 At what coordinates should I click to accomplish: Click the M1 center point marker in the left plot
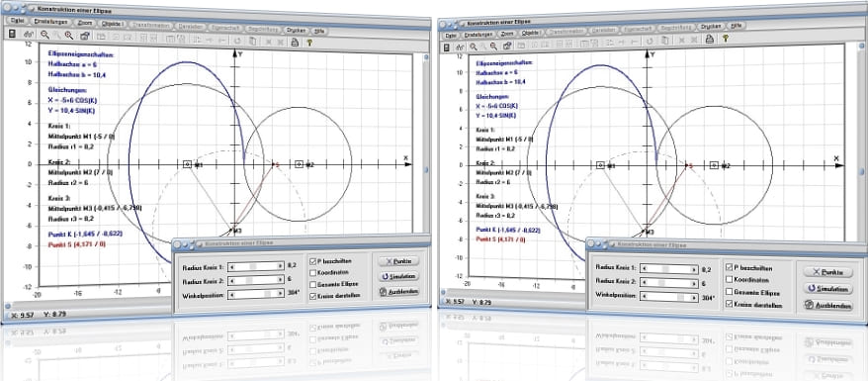click(x=188, y=164)
